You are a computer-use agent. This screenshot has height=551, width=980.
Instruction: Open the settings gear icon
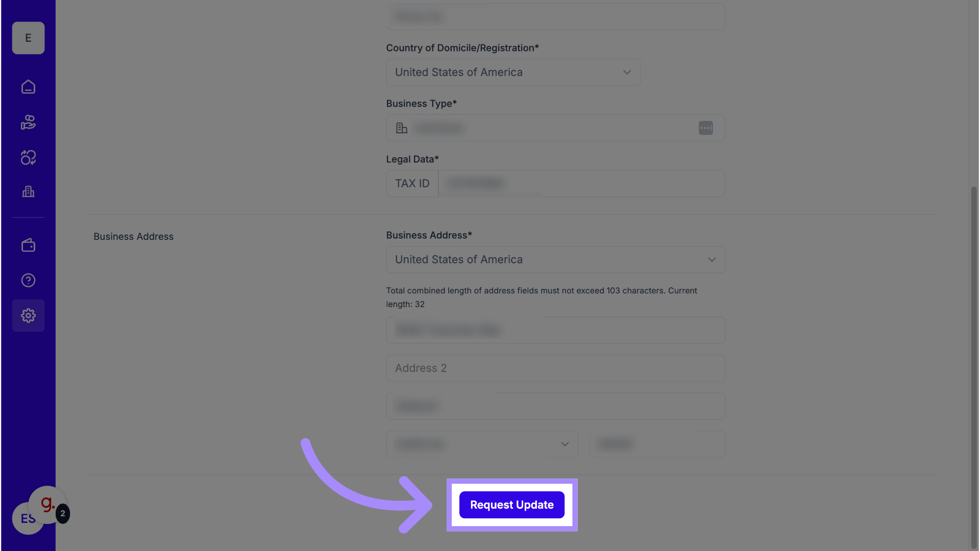click(x=28, y=315)
